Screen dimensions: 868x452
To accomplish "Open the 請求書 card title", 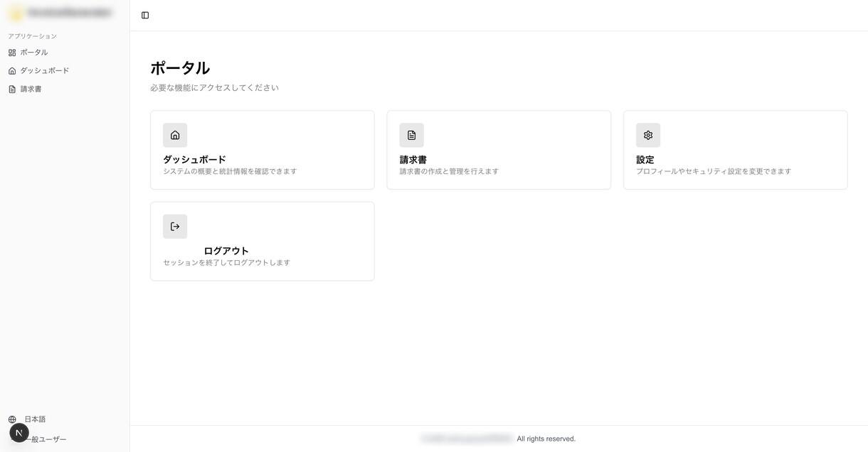I will point(413,159).
